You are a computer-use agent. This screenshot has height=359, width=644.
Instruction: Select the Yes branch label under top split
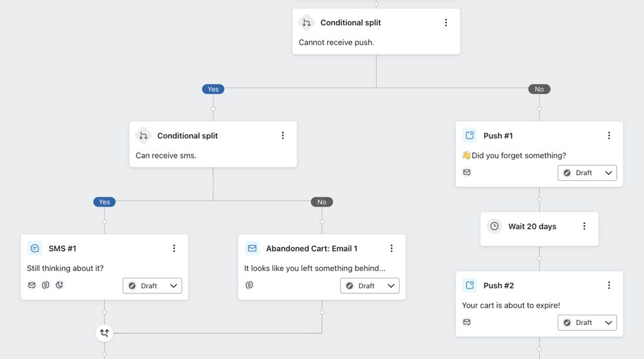213,89
